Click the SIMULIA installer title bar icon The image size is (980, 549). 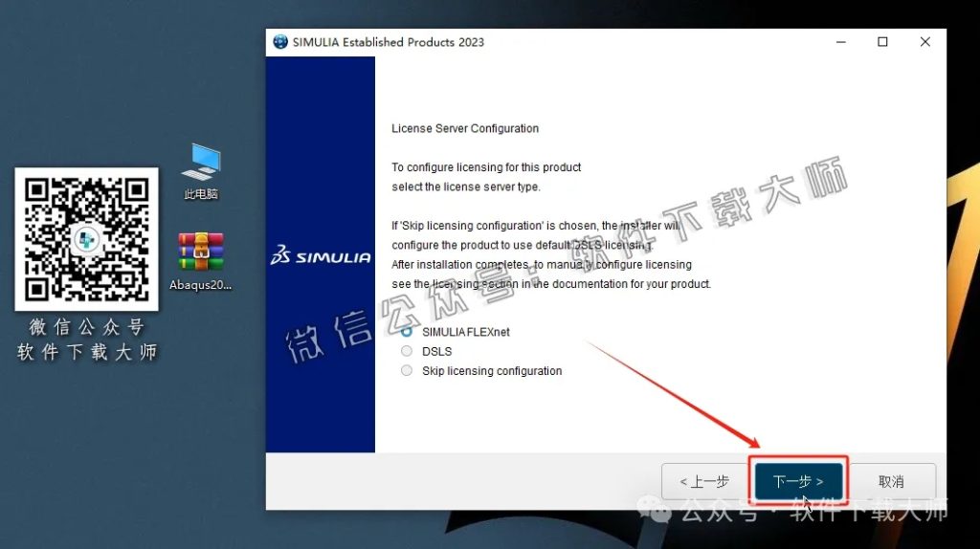(x=280, y=42)
